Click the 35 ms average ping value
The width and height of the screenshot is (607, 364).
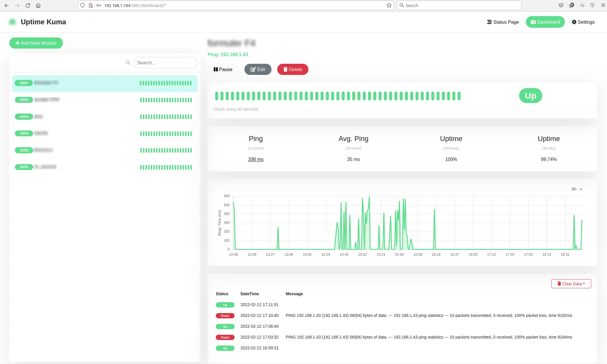353,159
